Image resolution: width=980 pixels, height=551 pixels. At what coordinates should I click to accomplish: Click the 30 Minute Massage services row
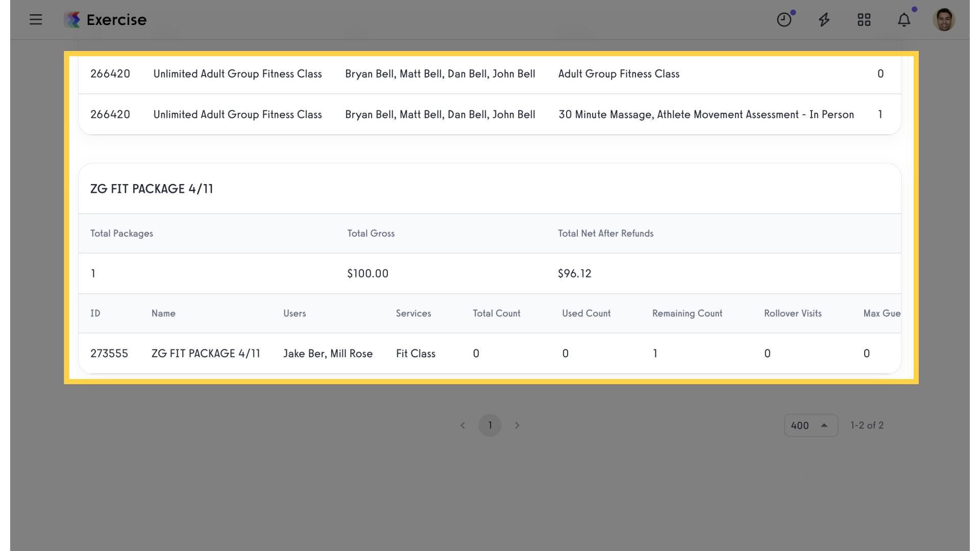(490, 114)
